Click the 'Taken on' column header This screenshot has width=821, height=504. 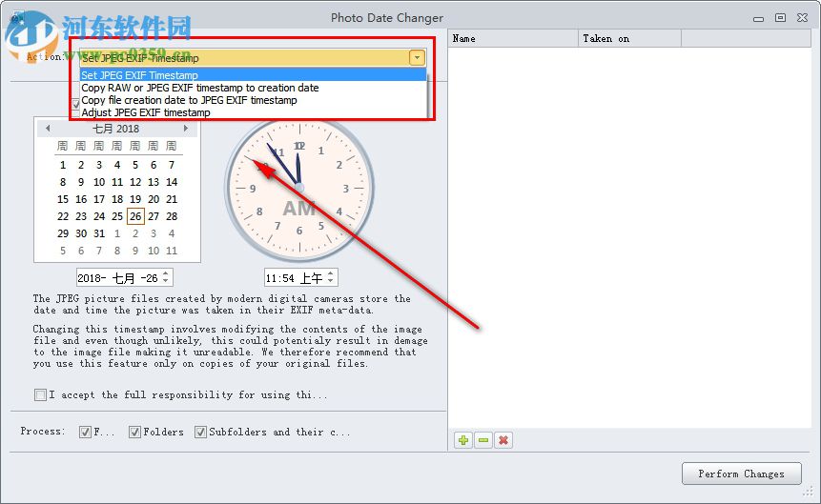tap(629, 39)
